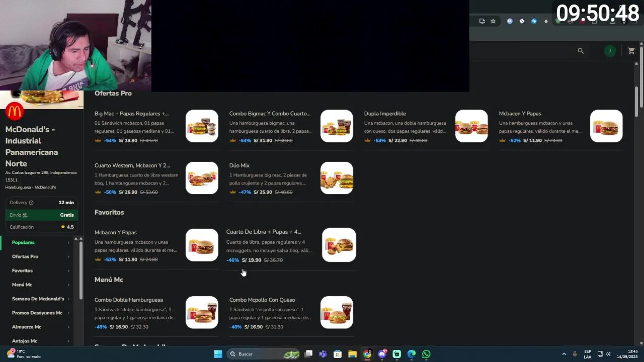Click the volume tray icon

click(x=608, y=354)
